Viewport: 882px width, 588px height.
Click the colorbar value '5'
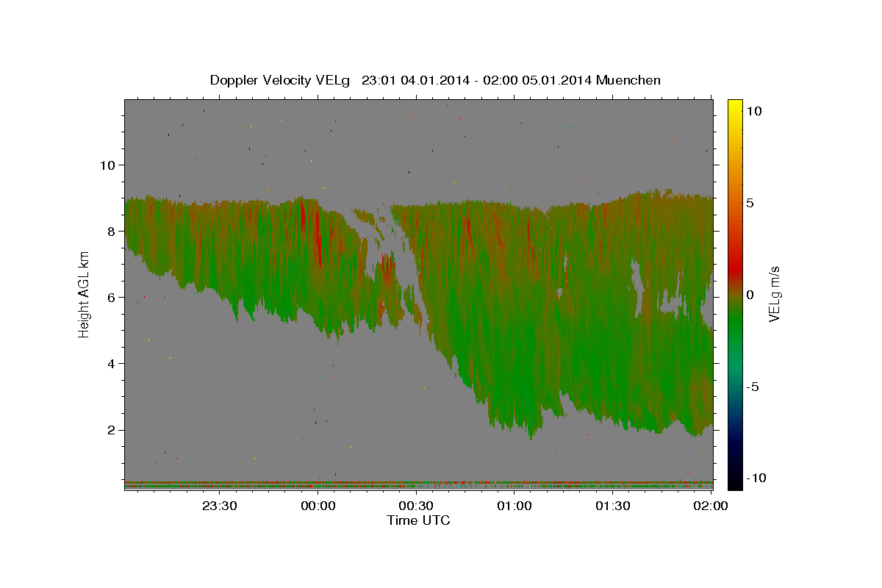point(750,203)
